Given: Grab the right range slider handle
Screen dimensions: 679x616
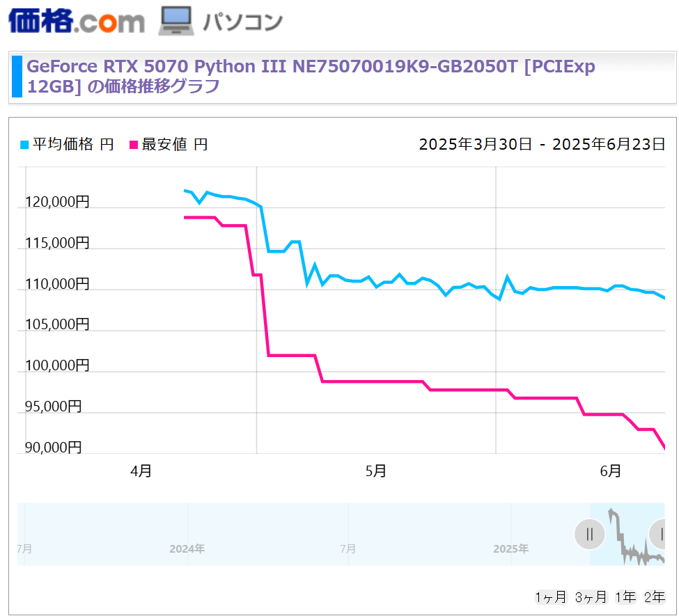Looking at the screenshot, I should point(658,534).
